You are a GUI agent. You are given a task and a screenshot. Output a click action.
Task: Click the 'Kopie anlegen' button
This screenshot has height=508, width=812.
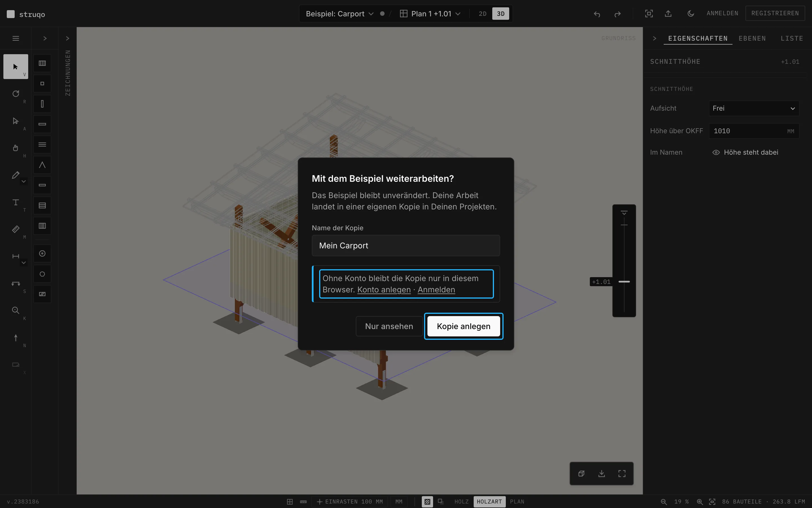[x=464, y=326]
